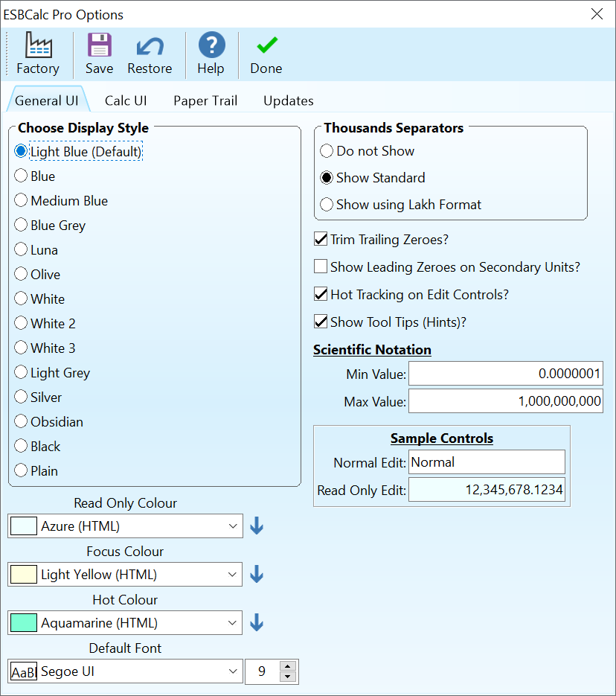The image size is (616, 696).
Task: Click the Normal Edit sample field
Action: pos(487,462)
